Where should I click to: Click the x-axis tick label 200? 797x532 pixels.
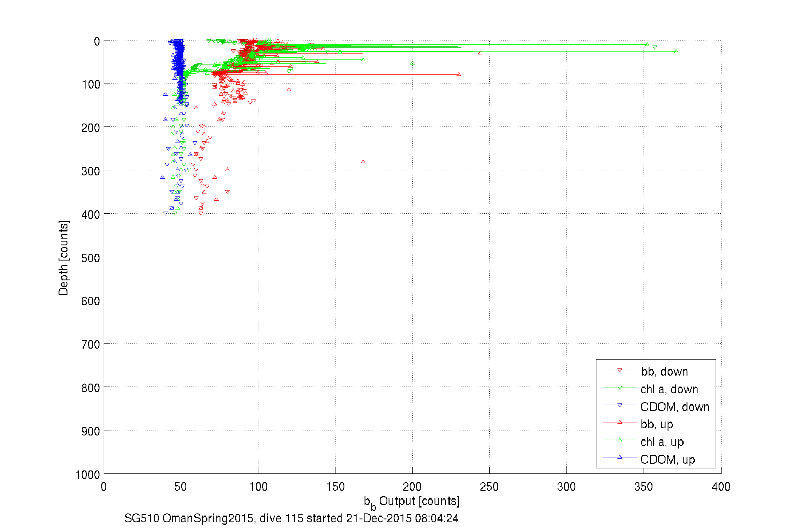coord(412,487)
